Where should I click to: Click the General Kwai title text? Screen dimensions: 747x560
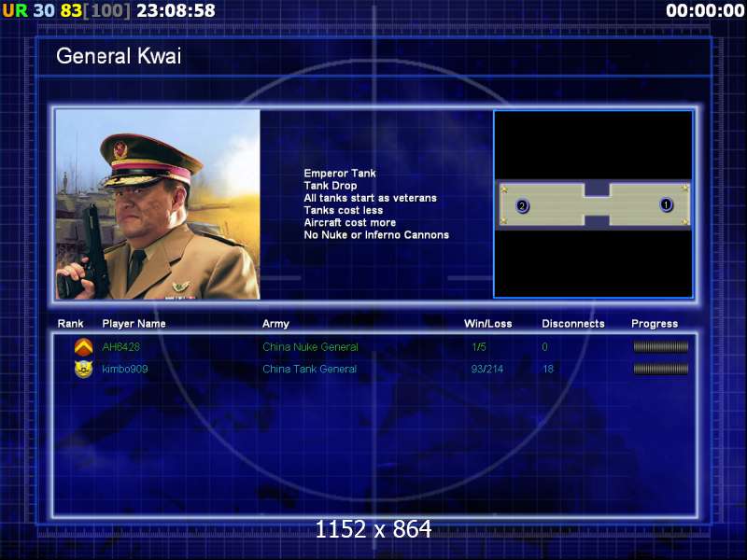click(x=119, y=56)
